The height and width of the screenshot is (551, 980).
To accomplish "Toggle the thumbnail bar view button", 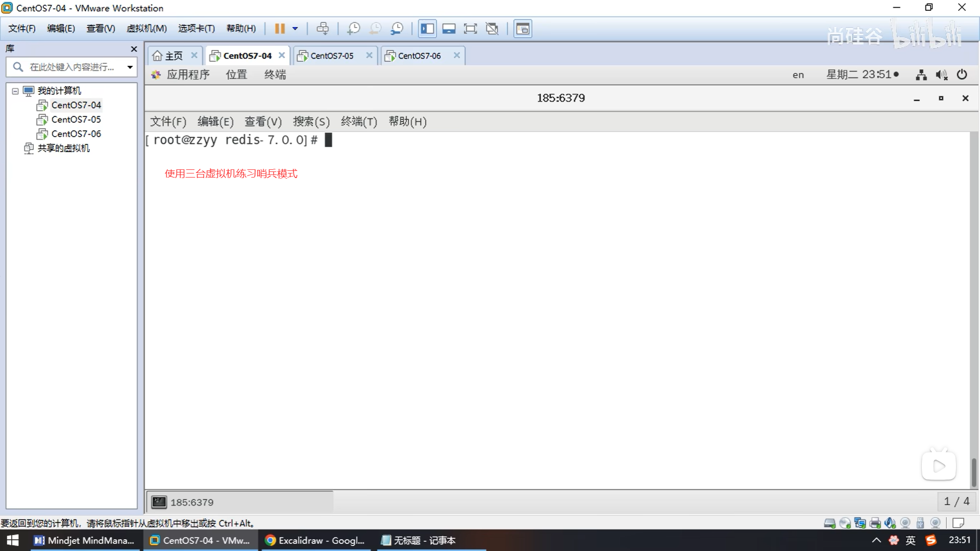I will (x=449, y=29).
